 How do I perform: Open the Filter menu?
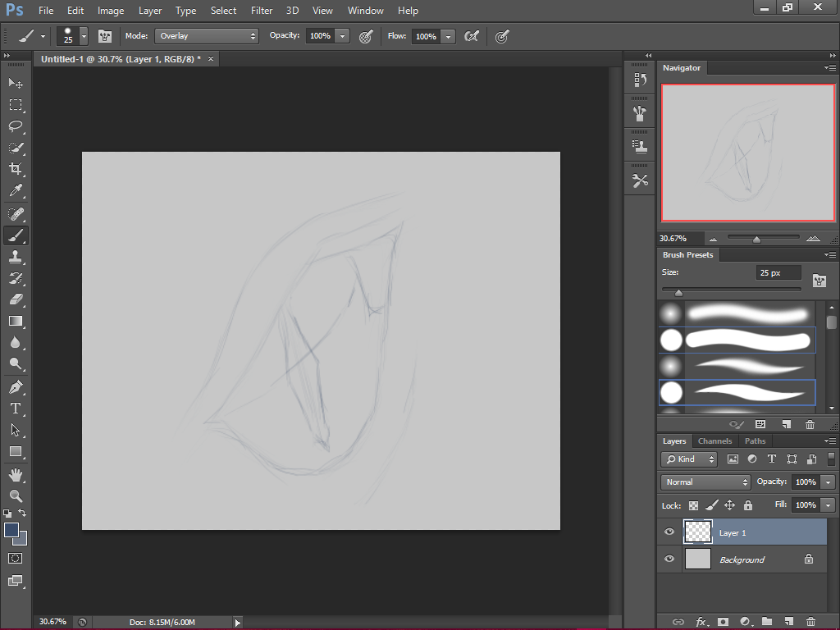click(x=262, y=11)
